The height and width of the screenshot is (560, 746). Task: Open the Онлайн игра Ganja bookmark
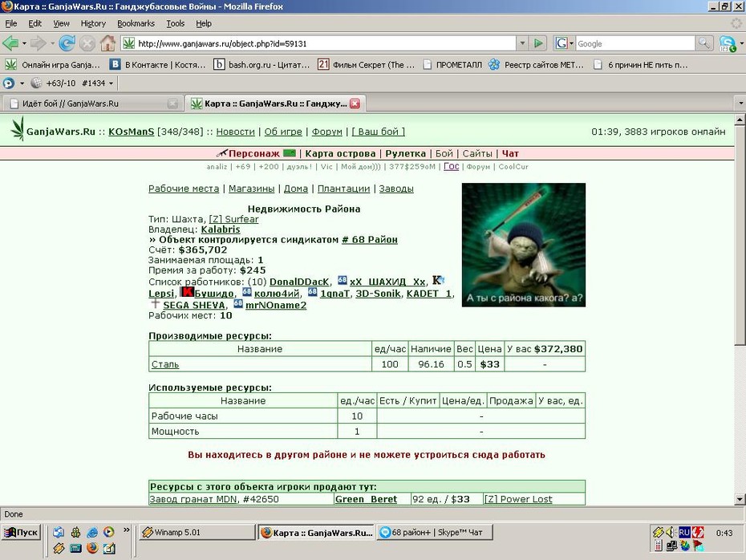click(x=52, y=65)
